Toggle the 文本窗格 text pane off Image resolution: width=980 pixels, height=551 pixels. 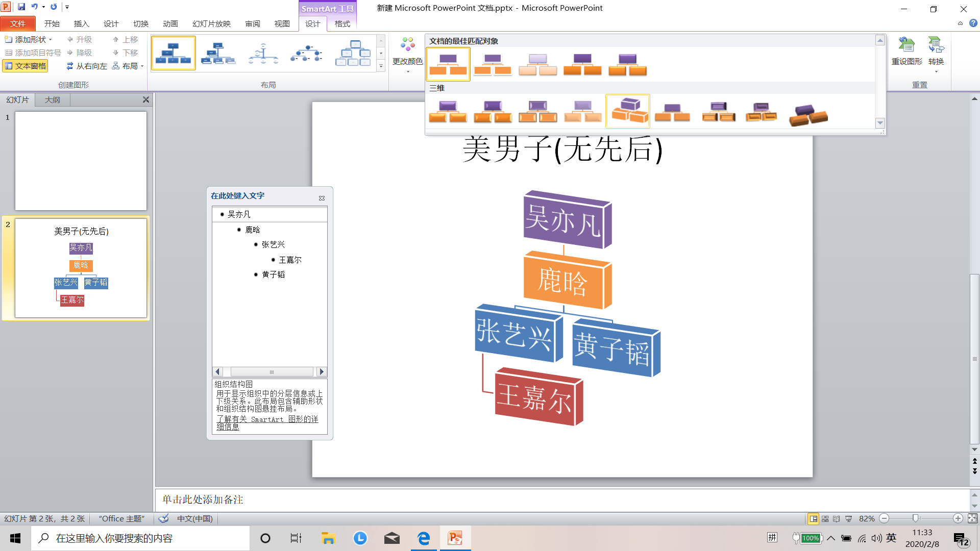click(24, 66)
